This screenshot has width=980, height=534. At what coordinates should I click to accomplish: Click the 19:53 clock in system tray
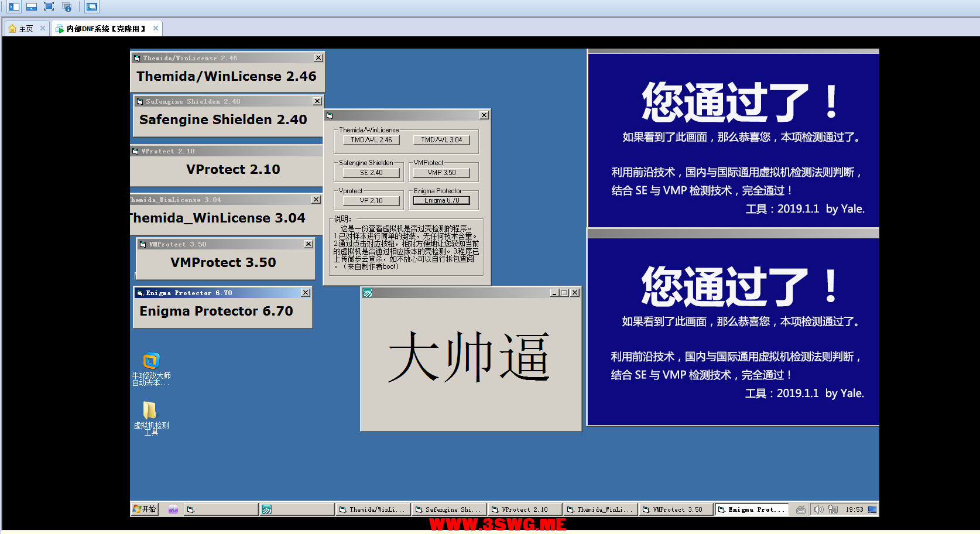pos(854,509)
